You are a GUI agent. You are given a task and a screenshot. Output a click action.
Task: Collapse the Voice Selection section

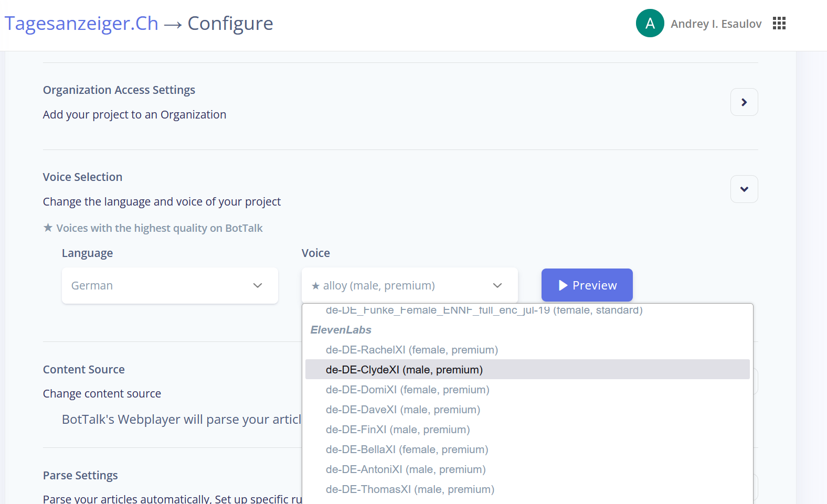point(744,189)
